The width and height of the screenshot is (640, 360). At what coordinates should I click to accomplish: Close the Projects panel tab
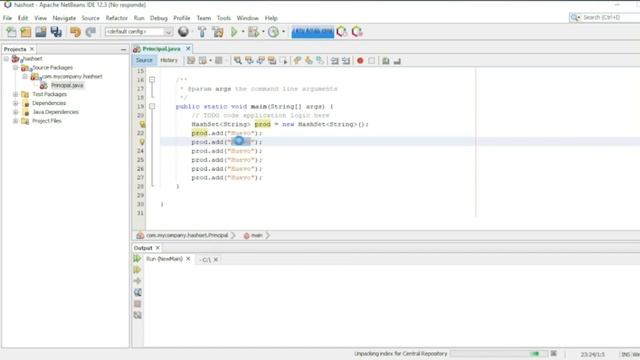click(x=32, y=49)
